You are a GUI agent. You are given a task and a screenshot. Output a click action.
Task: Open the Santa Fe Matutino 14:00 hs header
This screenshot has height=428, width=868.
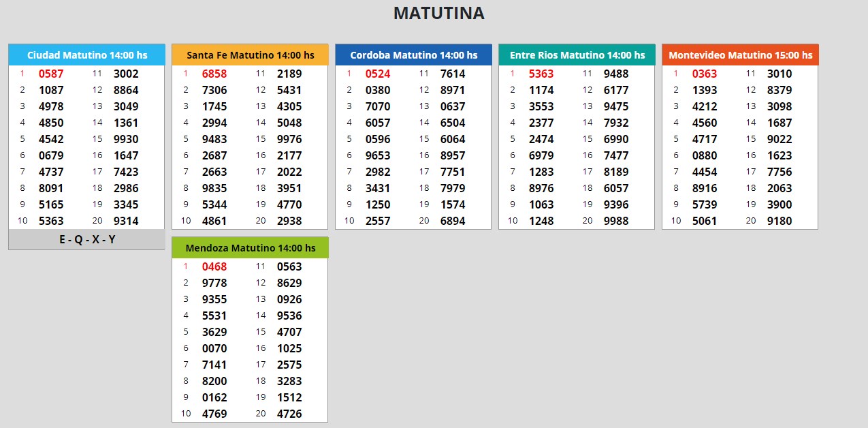[x=250, y=55]
